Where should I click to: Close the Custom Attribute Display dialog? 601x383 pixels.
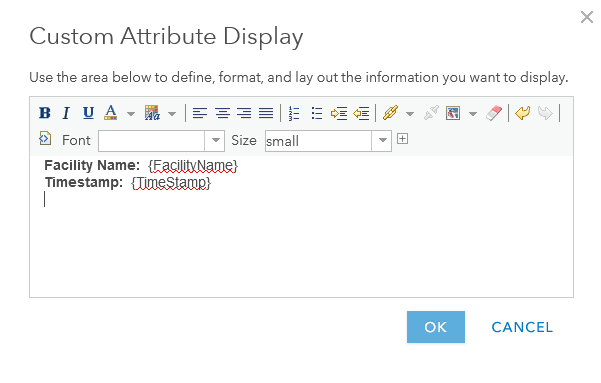point(587,17)
